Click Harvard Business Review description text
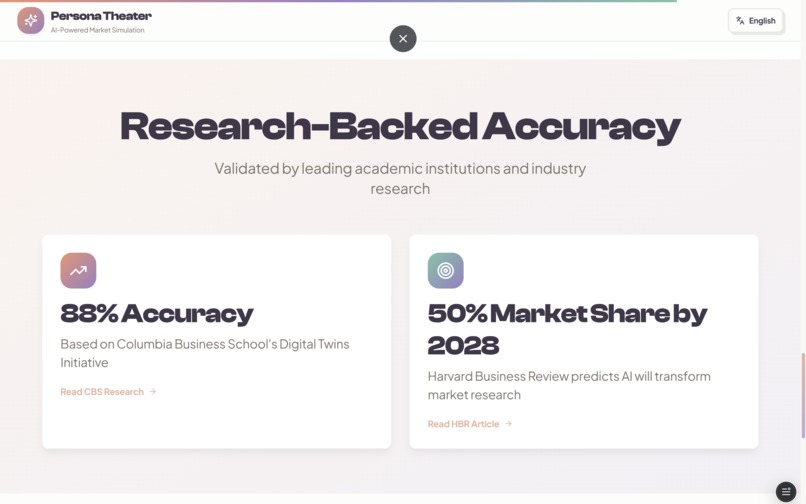Screen dimensions: 806x504 coord(569,386)
